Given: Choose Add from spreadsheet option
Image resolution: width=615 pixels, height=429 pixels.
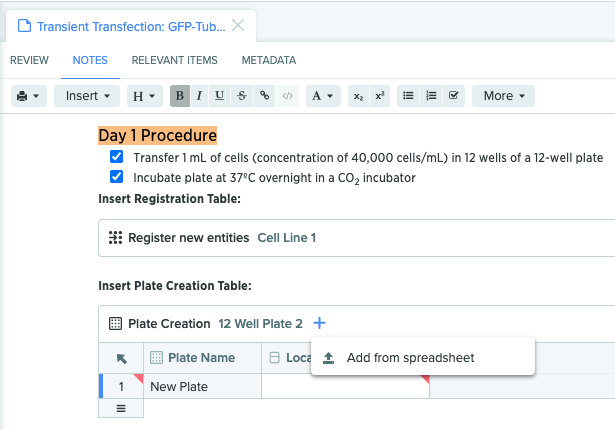Looking at the screenshot, I should pyautogui.click(x=410, y=358).
